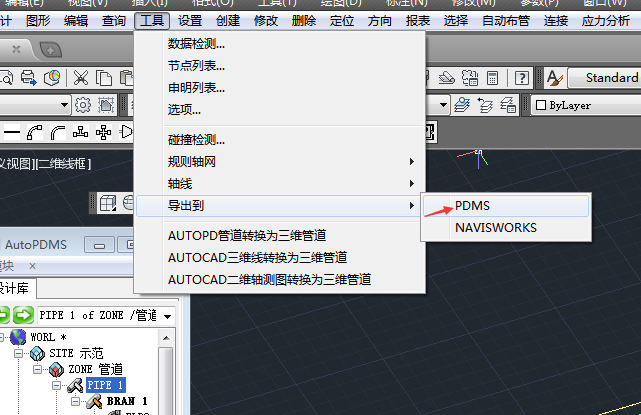
Task: Open the new drawing tab button
Action: pyautogui.click(x=50, y=49)
